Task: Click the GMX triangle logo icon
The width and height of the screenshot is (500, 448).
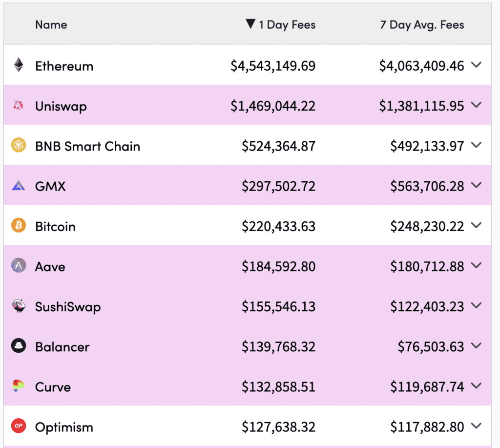Action: (19, 185)
